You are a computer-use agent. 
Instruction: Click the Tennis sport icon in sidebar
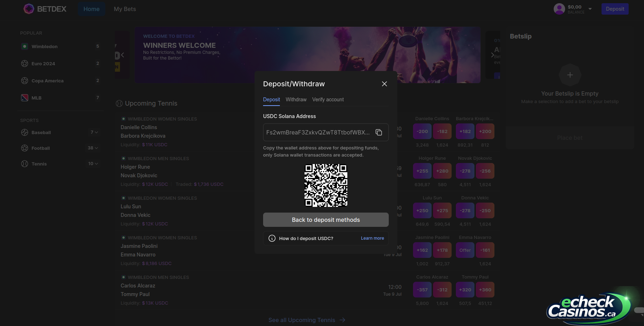25,164
